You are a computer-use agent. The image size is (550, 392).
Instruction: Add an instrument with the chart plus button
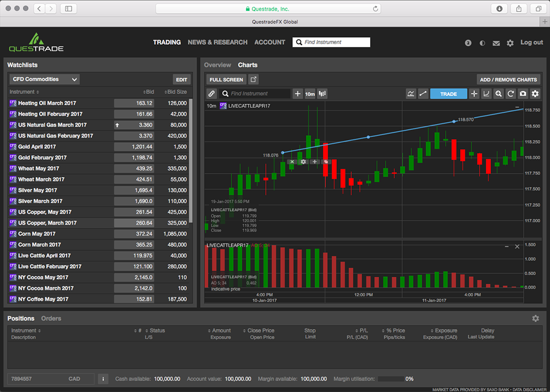point(297,93)
